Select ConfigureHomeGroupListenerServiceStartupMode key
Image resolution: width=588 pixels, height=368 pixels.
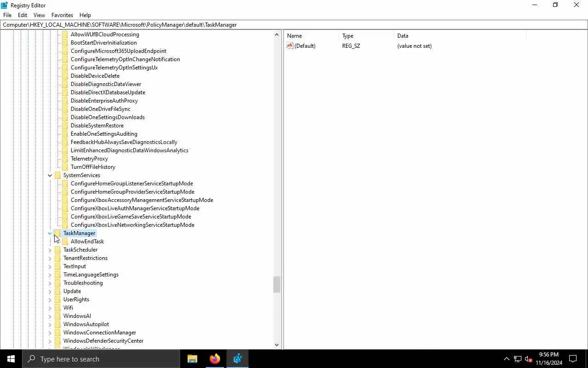pos(132,184)
